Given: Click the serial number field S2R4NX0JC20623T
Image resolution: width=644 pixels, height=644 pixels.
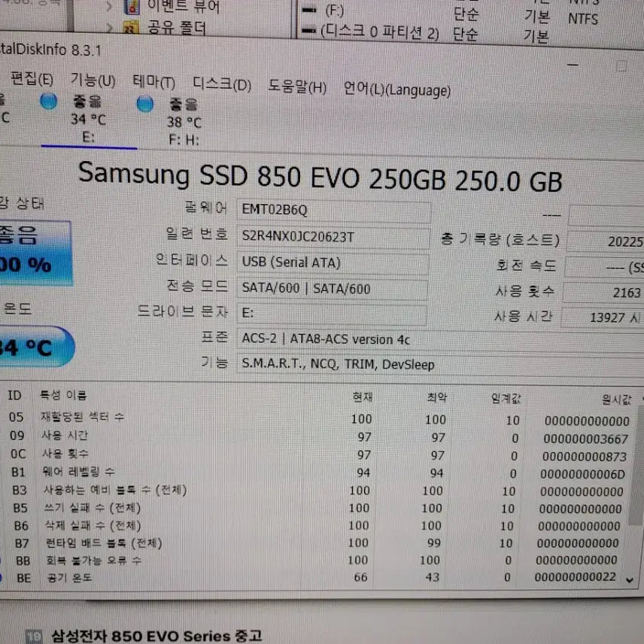Looking at the screenshot, I should pos(333,237).
